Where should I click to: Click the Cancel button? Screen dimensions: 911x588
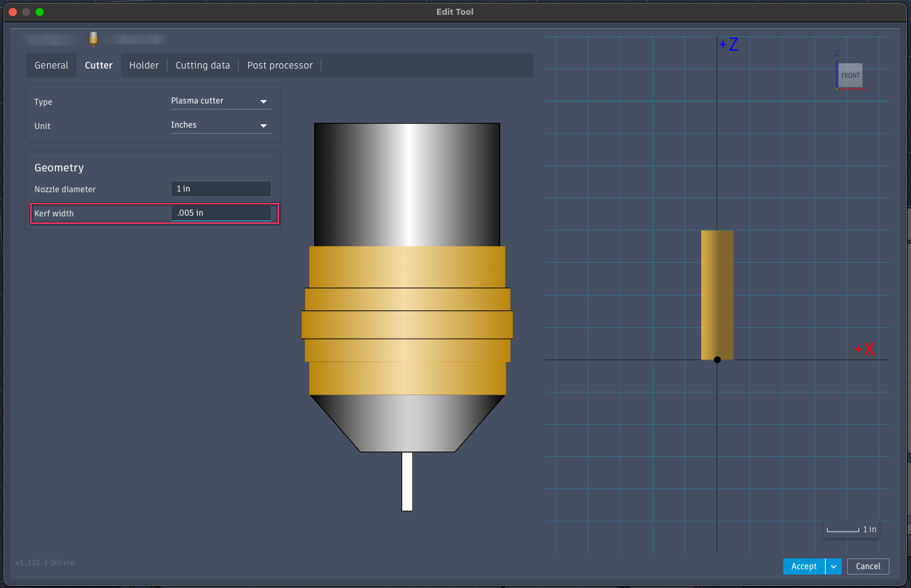pyautogui.click(x=868, y=566)
